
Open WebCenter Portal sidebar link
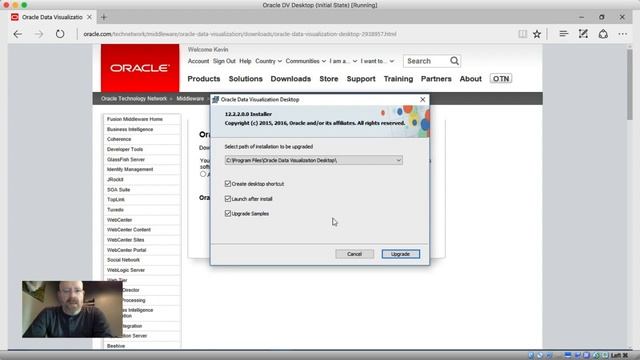[x=127, y=250]
